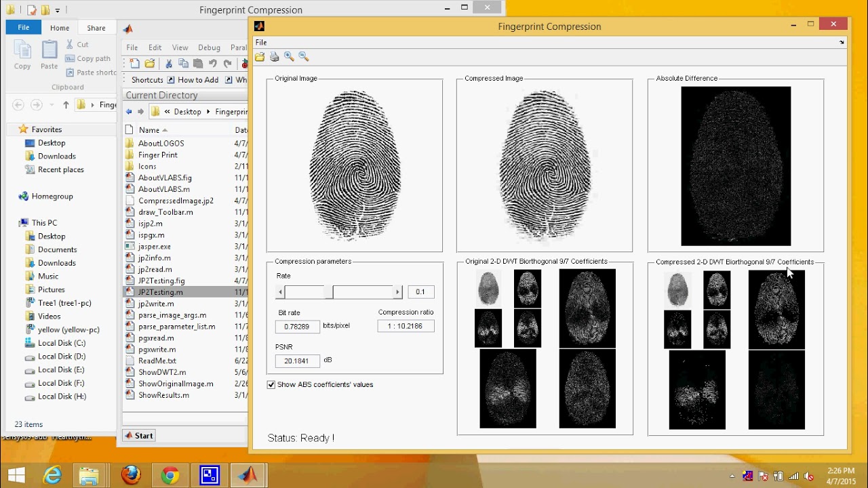The height and width of the screenshot is (488, 868).
Task: Click the Original Image fingerprint
Action: tap(355, 166)
